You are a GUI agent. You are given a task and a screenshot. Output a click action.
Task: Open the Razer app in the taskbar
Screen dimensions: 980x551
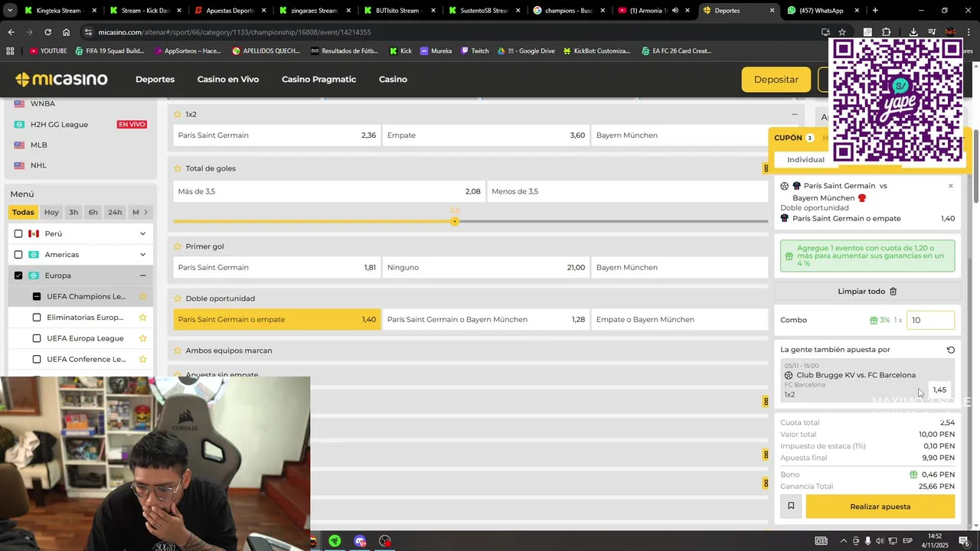tap(335, 541)
